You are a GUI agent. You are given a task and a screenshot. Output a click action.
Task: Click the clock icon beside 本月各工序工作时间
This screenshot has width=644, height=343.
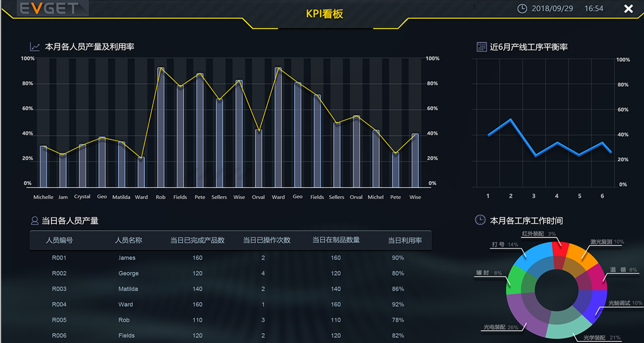(480, 220)
